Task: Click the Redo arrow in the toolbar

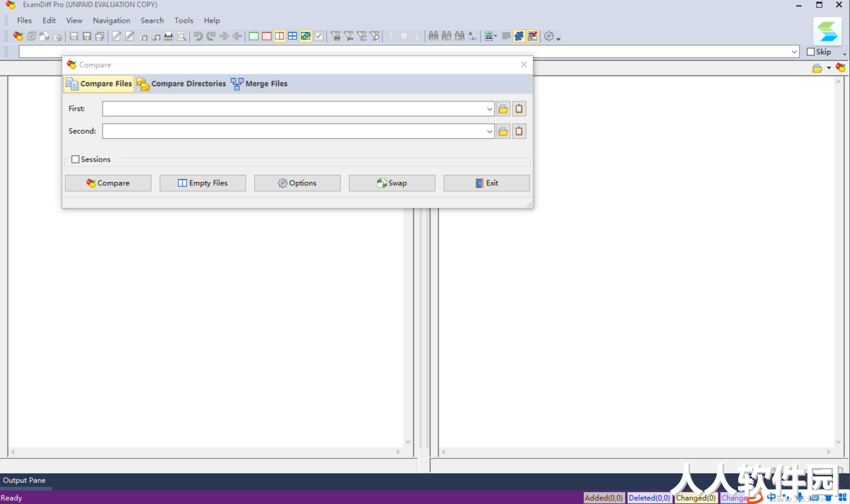Action: [x=210, y=36]
